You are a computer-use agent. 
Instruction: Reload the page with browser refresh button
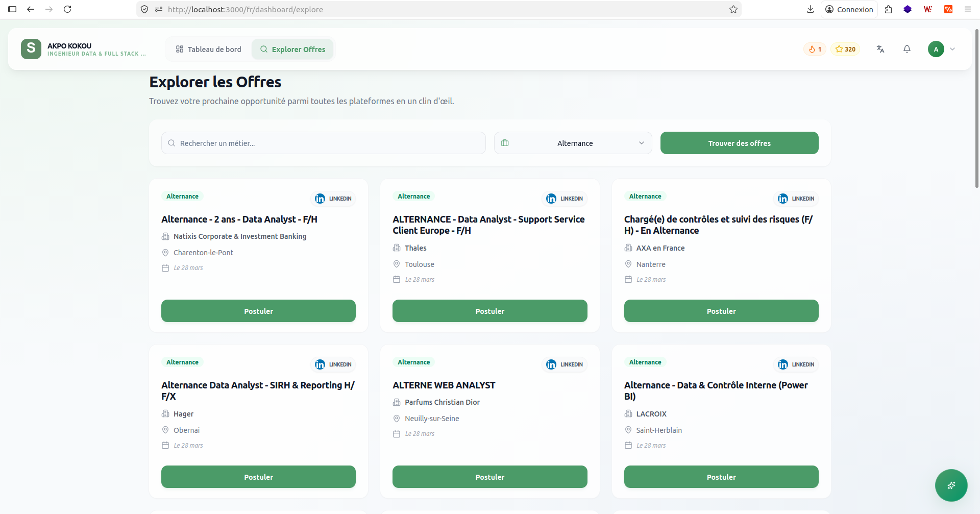[x=67, y=9]
